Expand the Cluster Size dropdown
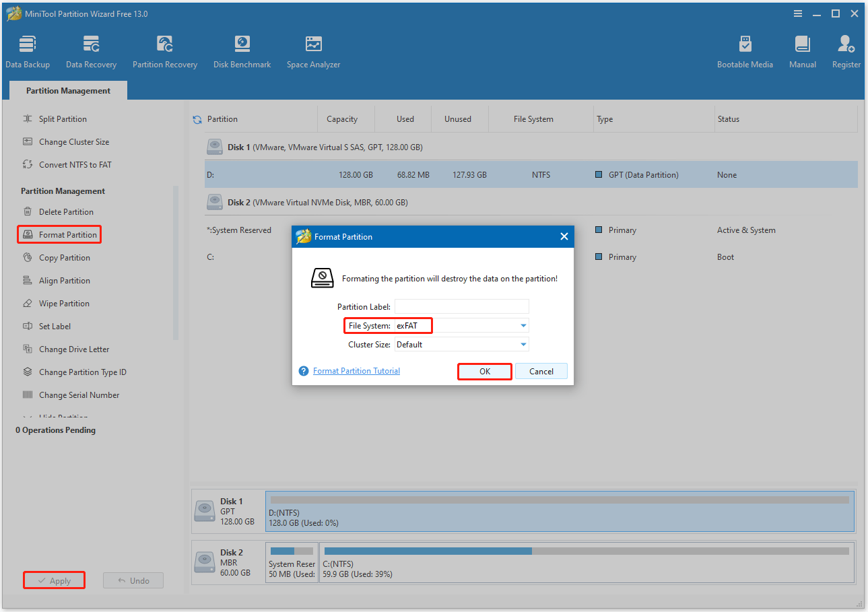The image size is (868, 612). coord(523,344)
